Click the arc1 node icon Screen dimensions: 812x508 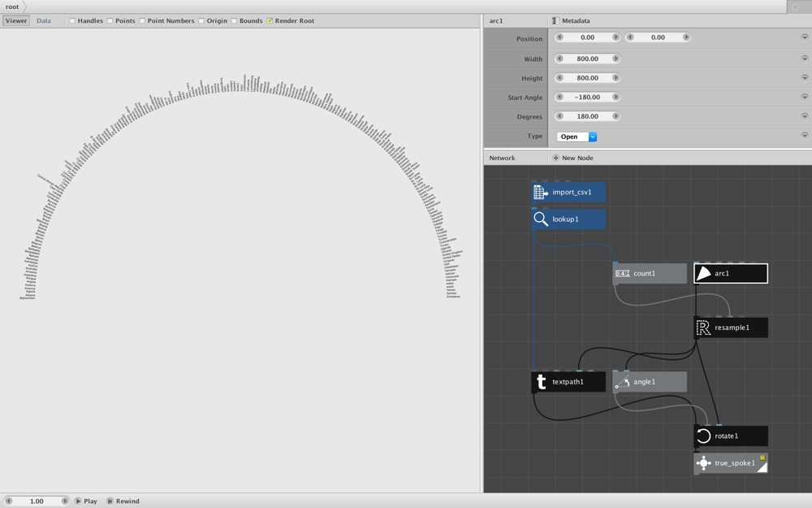point(703,273)
